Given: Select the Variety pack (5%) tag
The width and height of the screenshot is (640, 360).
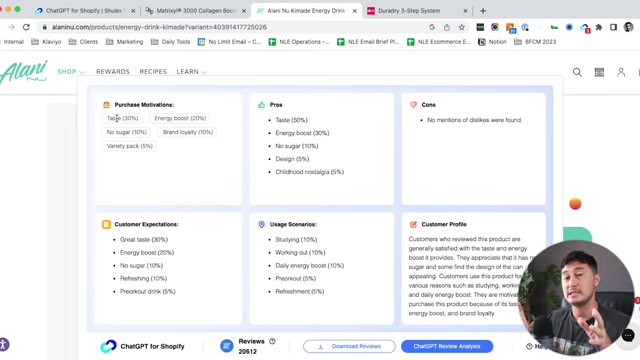Looking at the screenshot, I should [129, 146].
